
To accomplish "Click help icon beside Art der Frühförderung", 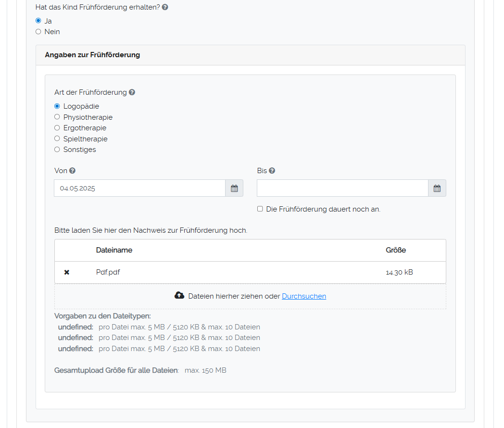I will click(132, 92).
